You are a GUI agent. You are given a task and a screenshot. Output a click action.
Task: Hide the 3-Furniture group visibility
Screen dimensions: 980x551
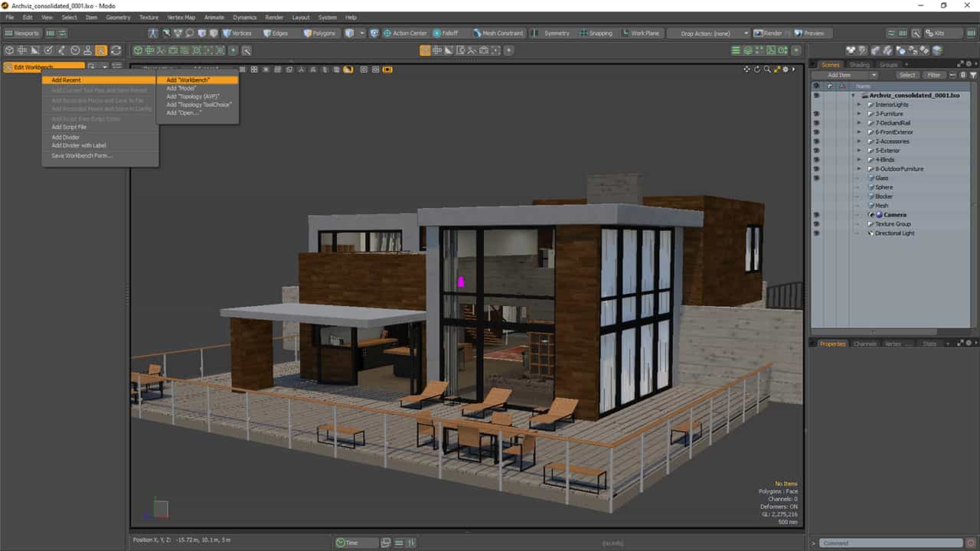[816, 114]
